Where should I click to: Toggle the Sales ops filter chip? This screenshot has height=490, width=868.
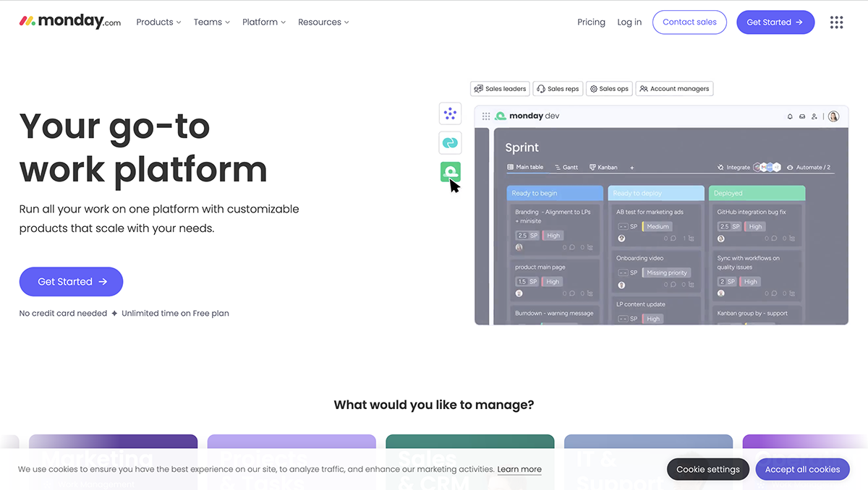[608, 88]
